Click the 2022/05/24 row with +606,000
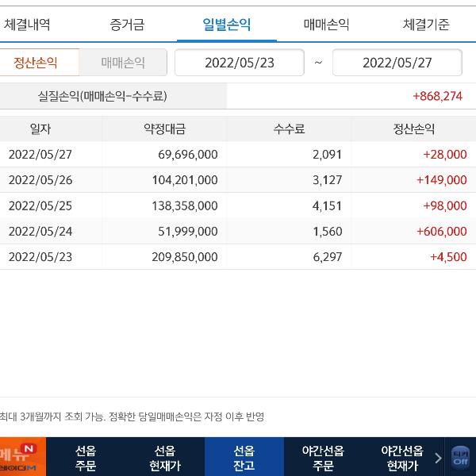This screenshot has width=476, height=476. [238, 231]
